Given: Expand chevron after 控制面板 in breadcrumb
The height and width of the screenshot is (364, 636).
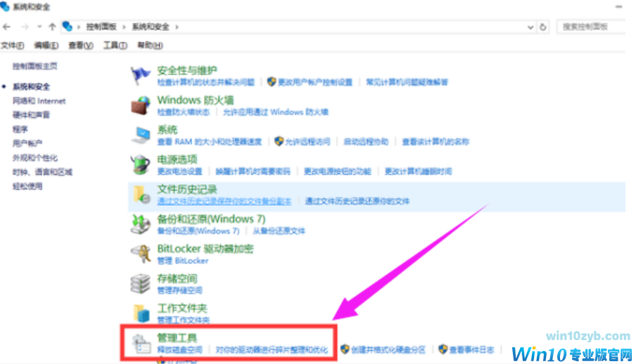Looking at the screenshot, I should click(x=124, y=27).
